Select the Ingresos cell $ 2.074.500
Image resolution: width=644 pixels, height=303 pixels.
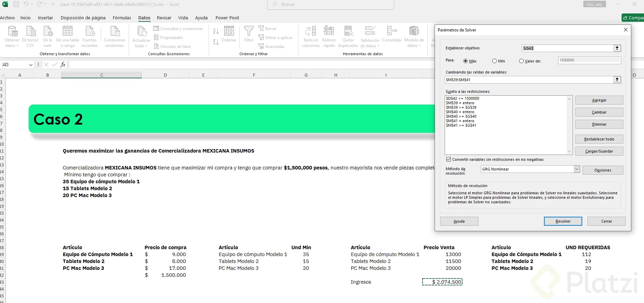pyautogui.click(x=442, y=282)
